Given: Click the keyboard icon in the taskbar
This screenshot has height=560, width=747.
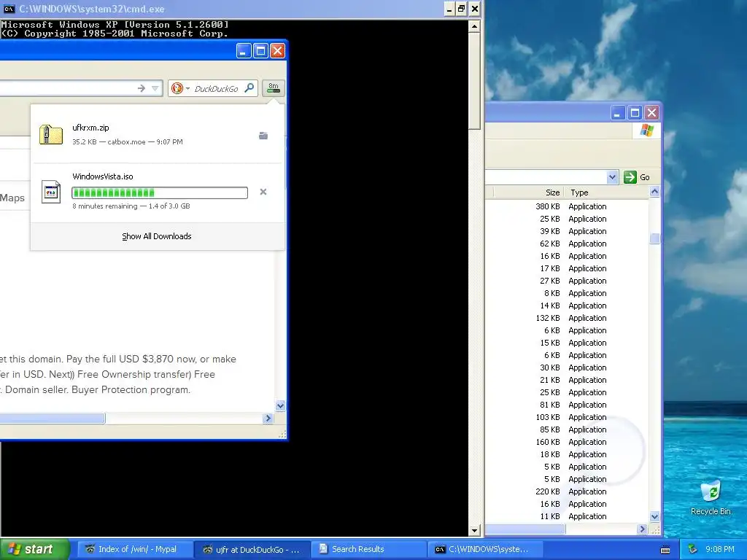Looking at the screenshot, I should pyautogui.click(x=665, y=550).
